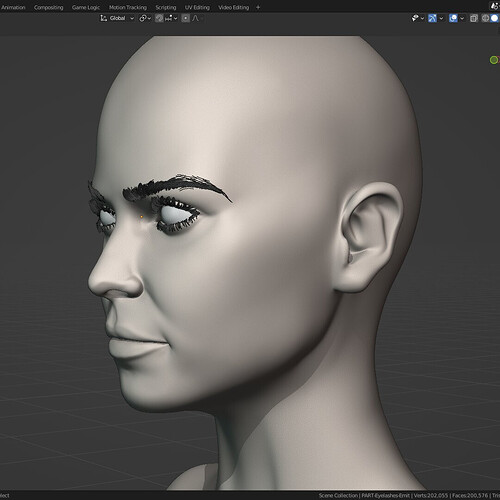This screenshot has width=500, height=500.
Task: Expand the gizmo options dropdown arrow
Action: pyautogui.click(x=441, y=18)
